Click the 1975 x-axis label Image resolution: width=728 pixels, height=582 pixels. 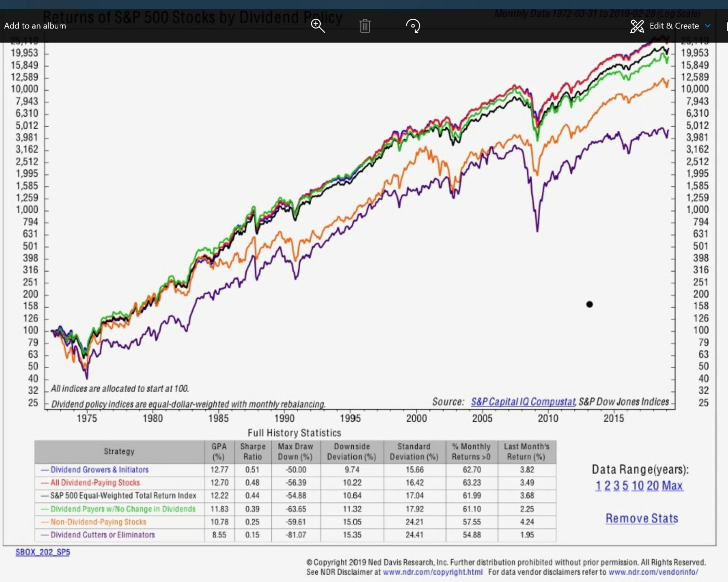(87, 418)
